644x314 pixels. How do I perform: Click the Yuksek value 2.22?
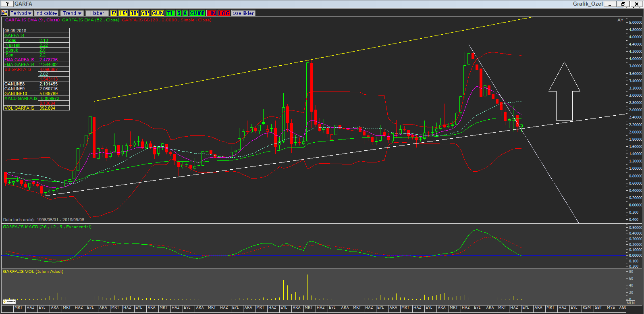click(x=44, y=45)
